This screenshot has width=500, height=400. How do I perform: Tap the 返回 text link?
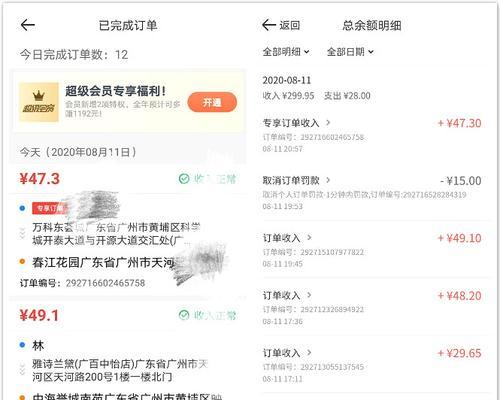pos(289,25)
